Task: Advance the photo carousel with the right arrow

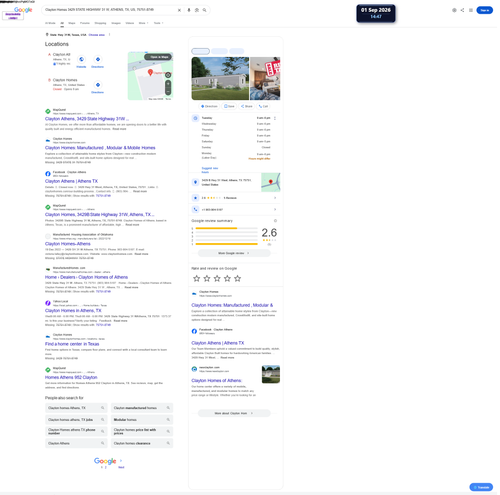Action: 277,78
